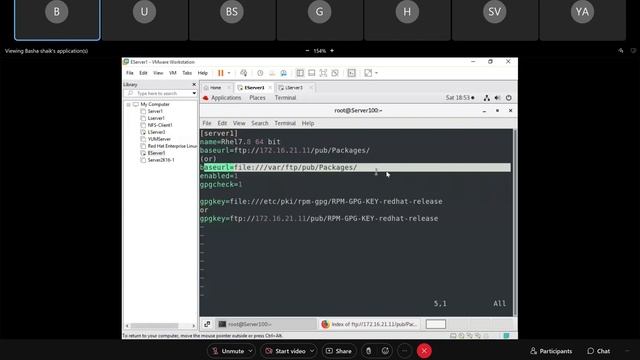Switch to Firefox Index of ftp taskbar item
The width and height of the screenshot is (640, 360).
(x=370, y=324)
